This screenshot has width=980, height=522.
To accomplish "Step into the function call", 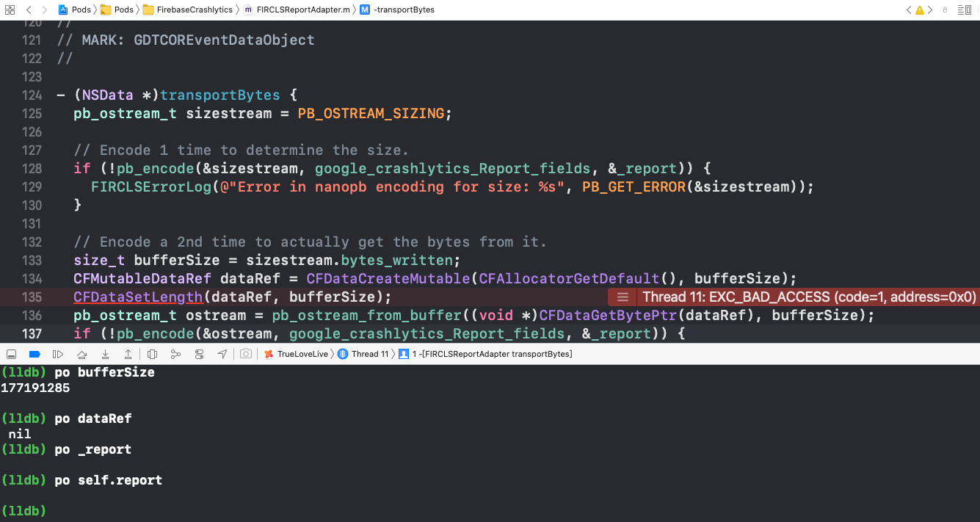I will click(105, 354).
